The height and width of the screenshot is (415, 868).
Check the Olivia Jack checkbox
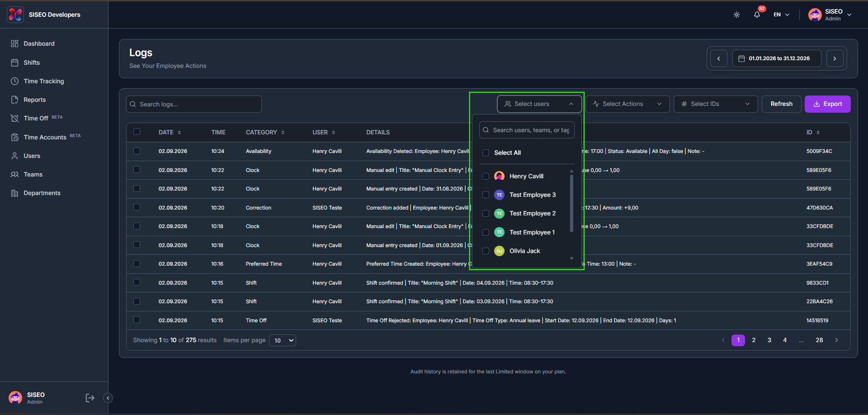486,251
